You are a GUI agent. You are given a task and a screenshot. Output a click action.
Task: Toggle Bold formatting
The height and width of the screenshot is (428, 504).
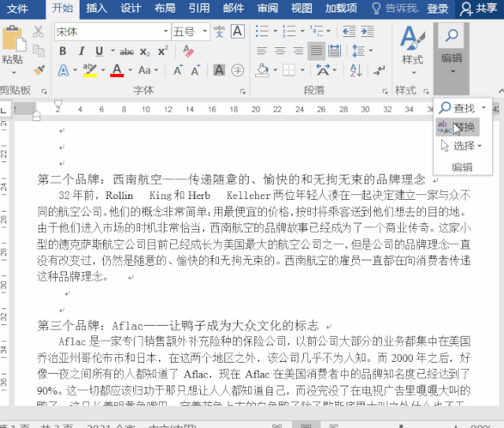[x=63, y=51]
